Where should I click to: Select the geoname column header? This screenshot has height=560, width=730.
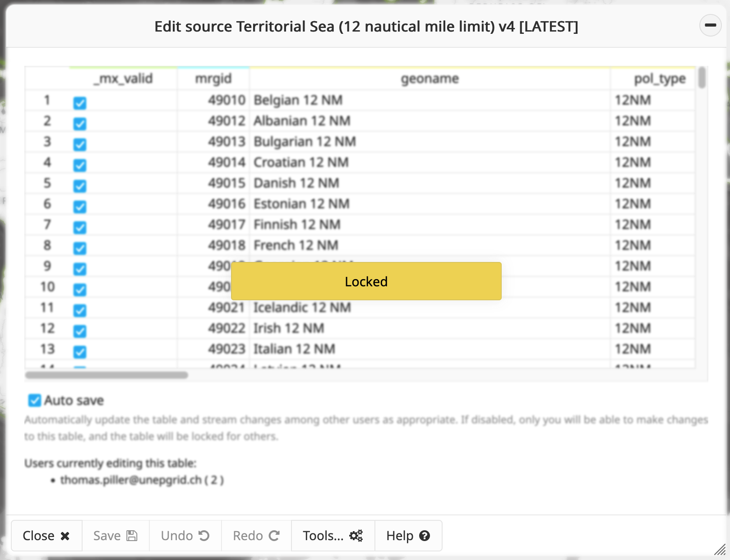pos(430,79)
